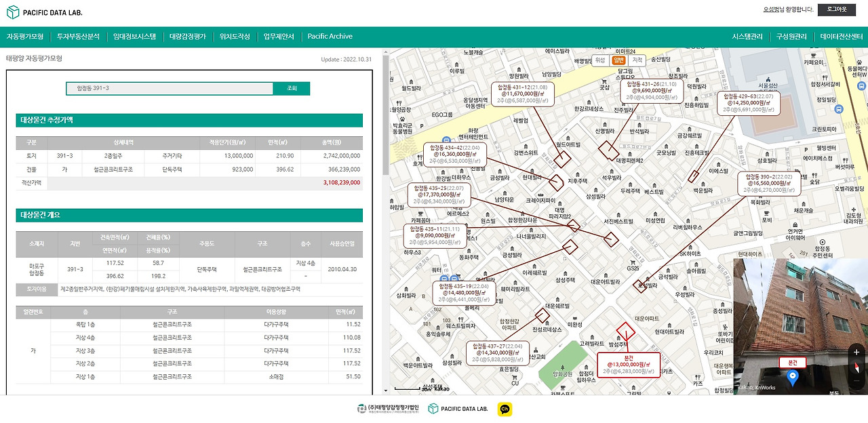Click the 옥탑 1층 floor row
Image resolution: width=868 pixels, height=423 pixels.
pyautogui.click(x=189, y=325)
